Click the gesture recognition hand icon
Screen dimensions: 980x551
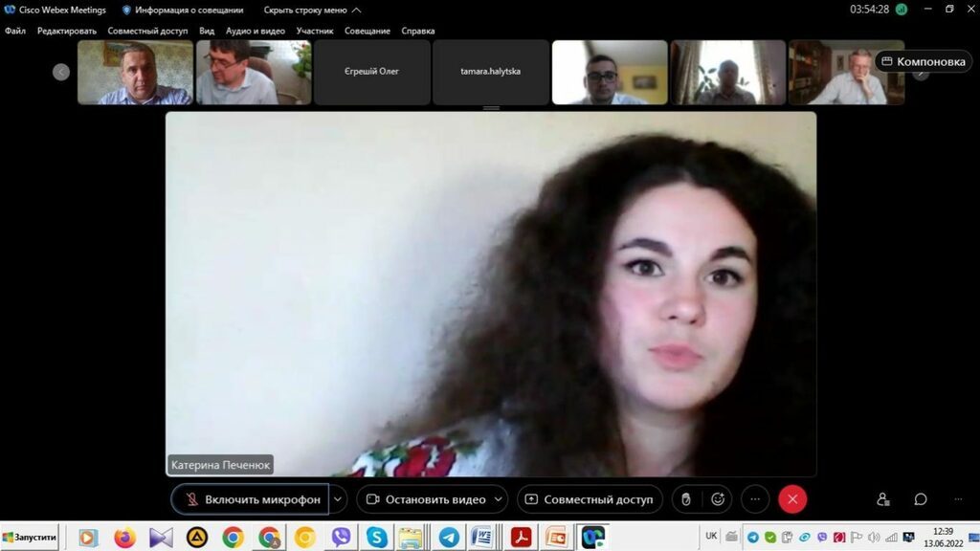[686, 499]
